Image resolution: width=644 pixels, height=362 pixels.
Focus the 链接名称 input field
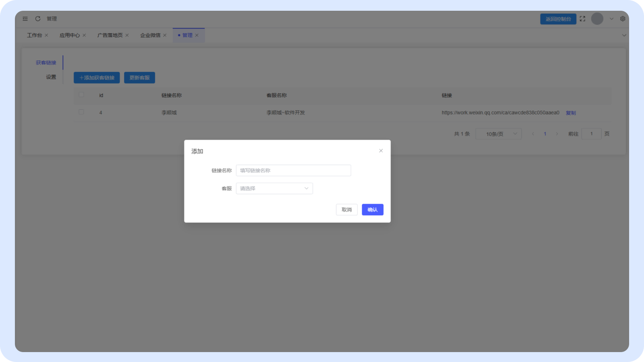[293, 170]
